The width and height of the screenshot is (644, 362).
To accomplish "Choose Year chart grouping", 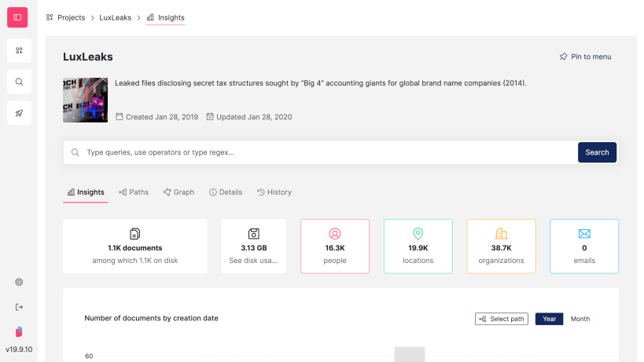I will [x=549, y=319].
